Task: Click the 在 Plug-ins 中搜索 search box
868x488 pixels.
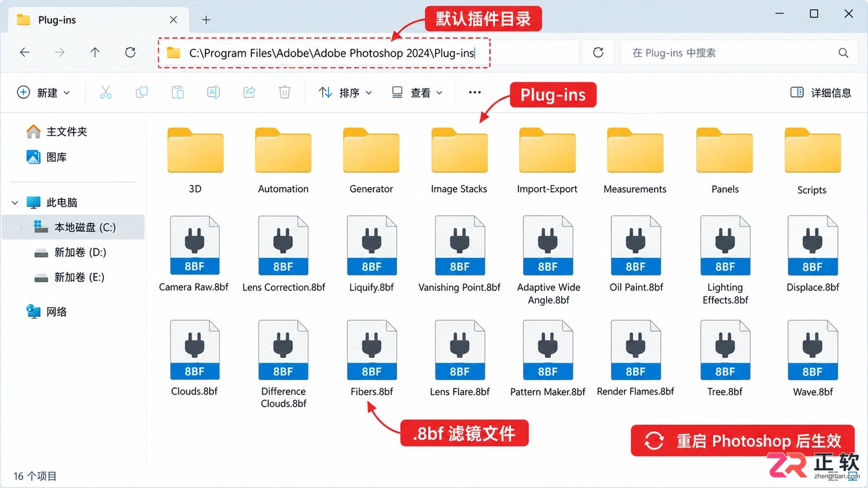Action: (739, 53)
